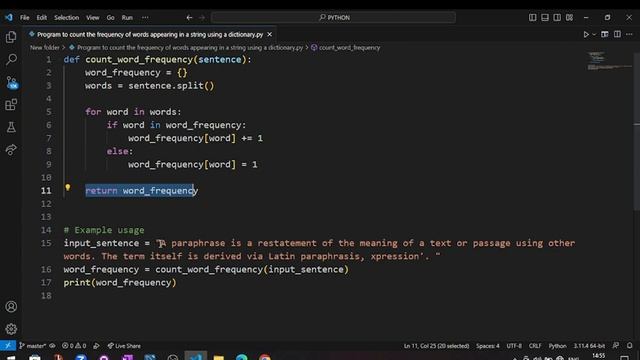Open the Manage gear menu
The height and width of the screenshot is (360, 640).
(11, 329)
